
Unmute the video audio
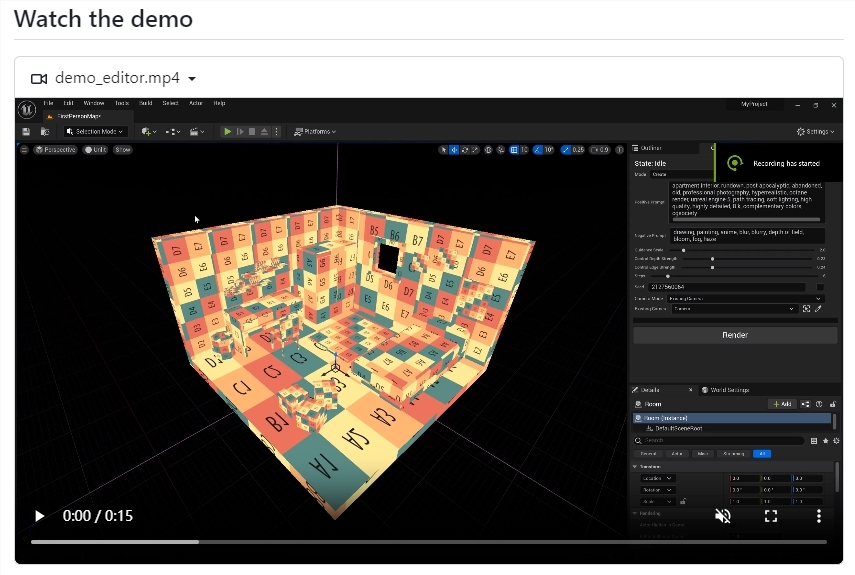[723, 516]
